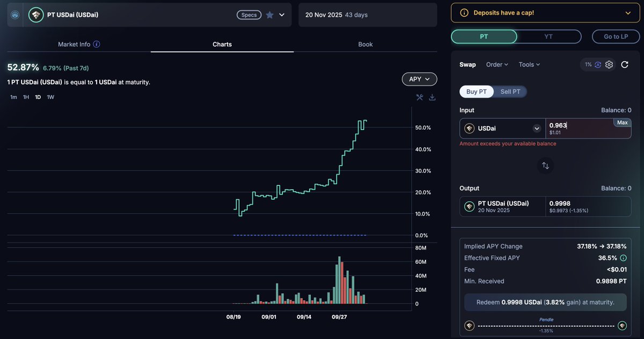
Task: Open the chart drawing tools icon
Action: [x=420, y=97]
